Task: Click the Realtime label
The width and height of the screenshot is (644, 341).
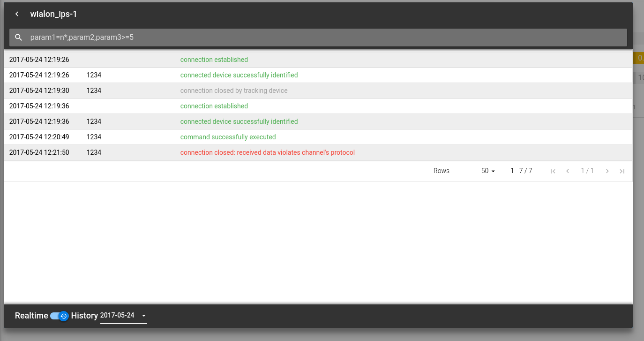Action: (x=31, y=316)
